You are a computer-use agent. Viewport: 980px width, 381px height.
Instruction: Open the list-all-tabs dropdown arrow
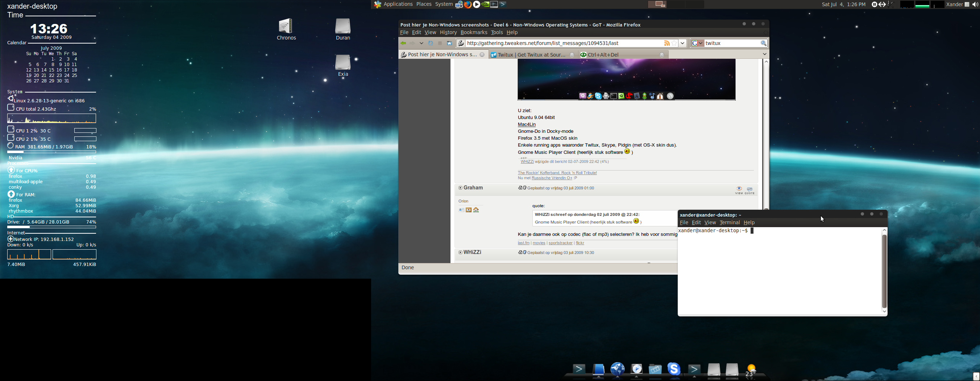pos(765,54)
